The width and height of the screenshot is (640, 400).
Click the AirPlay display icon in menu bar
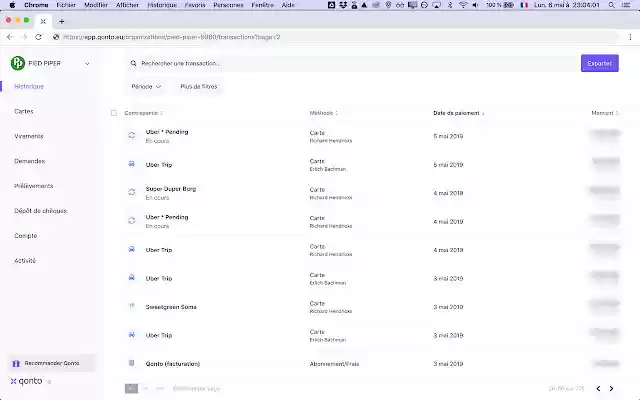click(437, 5)
